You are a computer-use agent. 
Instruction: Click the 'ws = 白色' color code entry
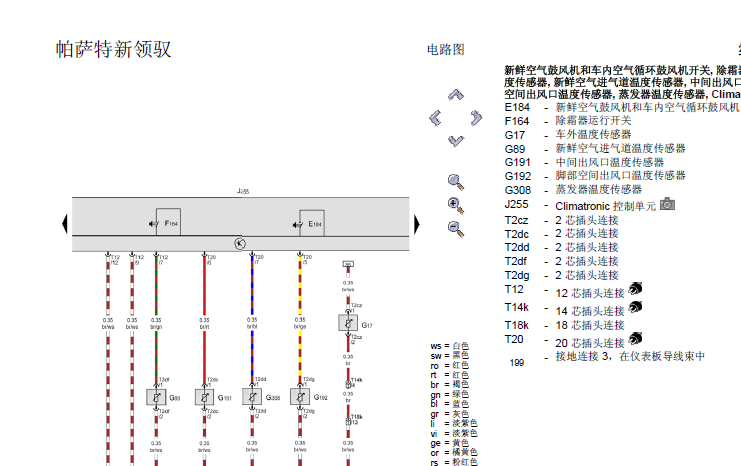pyautogui.click(x=449, y=346)
